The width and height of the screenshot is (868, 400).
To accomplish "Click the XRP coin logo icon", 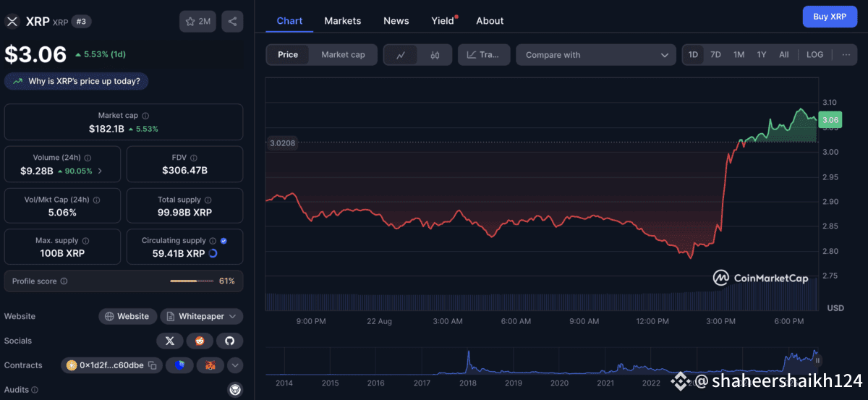I will coord(12,21).
